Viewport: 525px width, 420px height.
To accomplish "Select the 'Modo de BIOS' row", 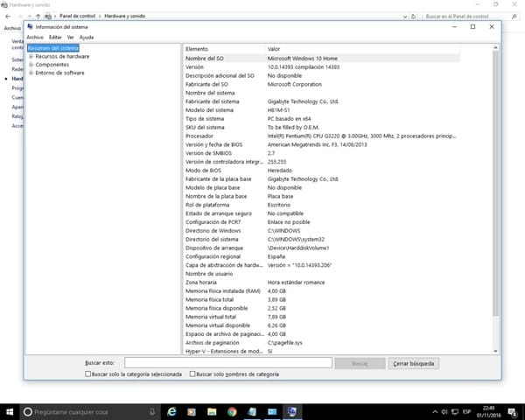I will (x=321, y=171).
